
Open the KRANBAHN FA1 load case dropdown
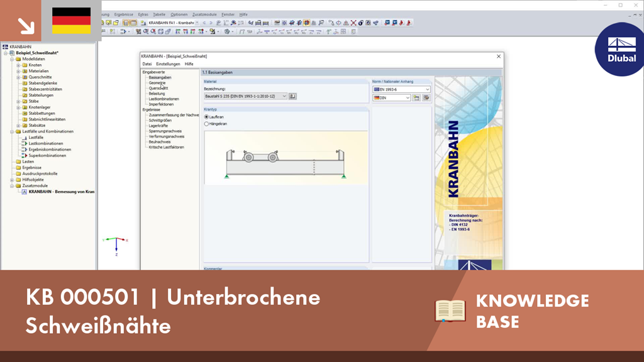tap(197, 23)
